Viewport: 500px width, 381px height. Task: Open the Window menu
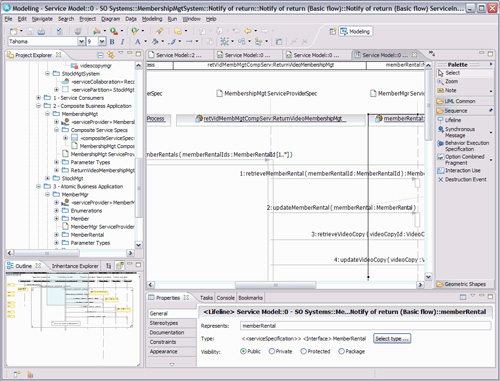click(191, 19)
